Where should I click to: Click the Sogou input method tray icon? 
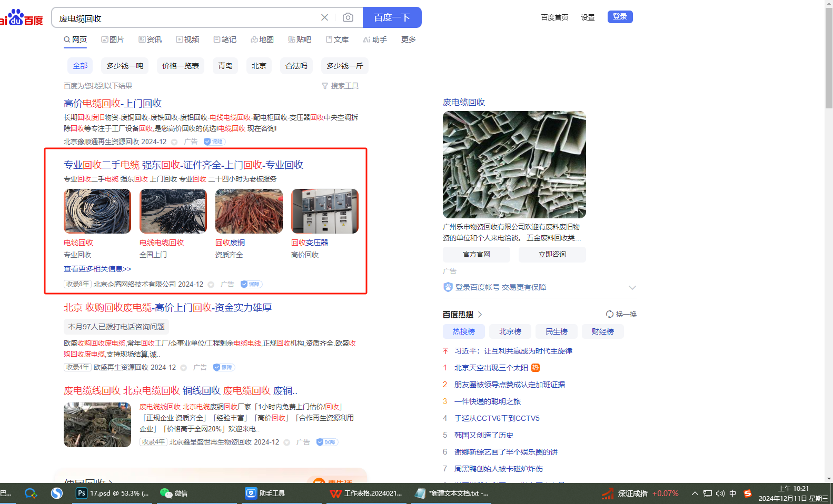click(747, 493)
